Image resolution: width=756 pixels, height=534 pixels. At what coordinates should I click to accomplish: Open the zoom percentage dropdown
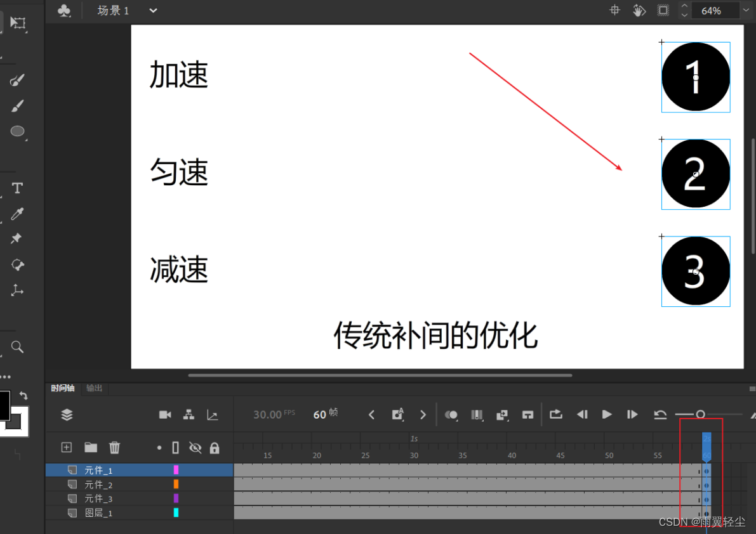[746, 10]
